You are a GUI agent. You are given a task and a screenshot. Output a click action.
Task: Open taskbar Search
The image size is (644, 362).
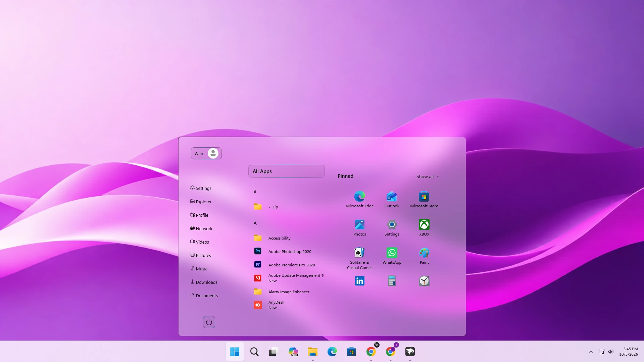(x=254, y=352)
